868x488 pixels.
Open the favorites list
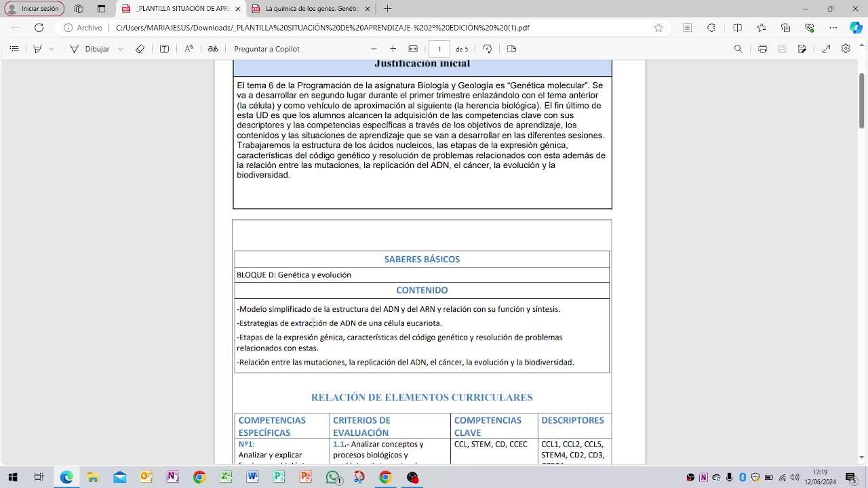[762, 28]
